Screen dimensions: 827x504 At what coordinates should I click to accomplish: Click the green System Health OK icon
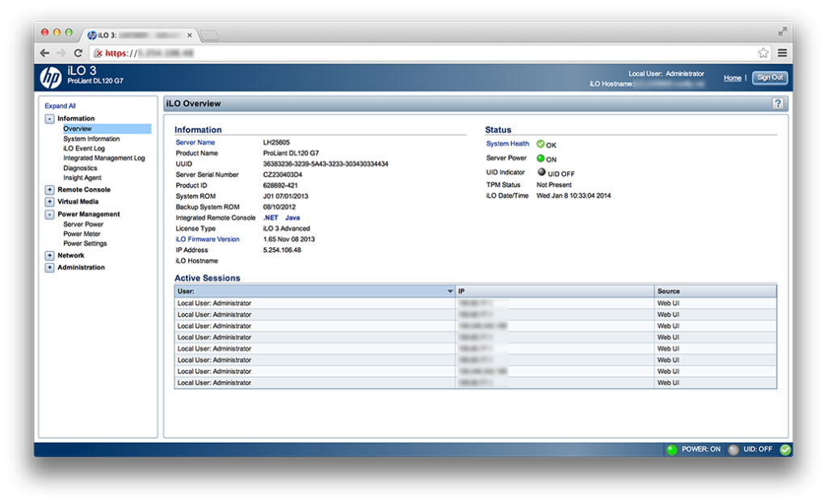pyautogui.click(x=540, y=144)
